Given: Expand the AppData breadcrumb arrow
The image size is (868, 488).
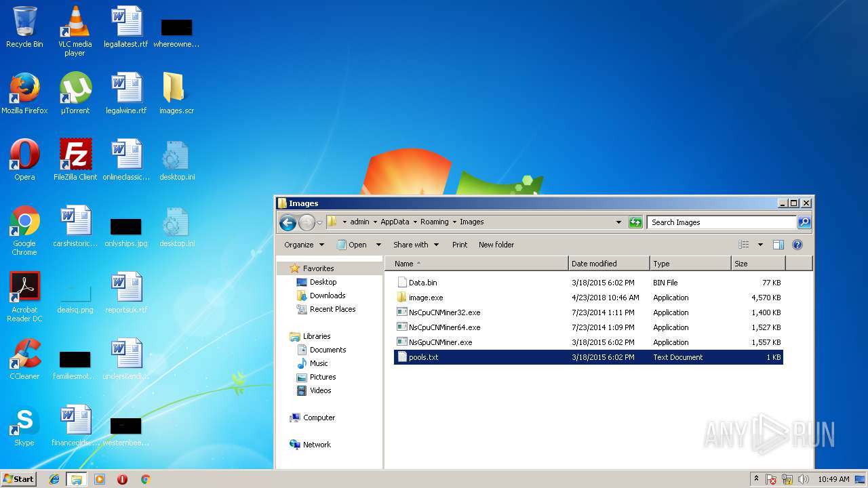Looking at the screenshot, I should [x=414, y=222].
